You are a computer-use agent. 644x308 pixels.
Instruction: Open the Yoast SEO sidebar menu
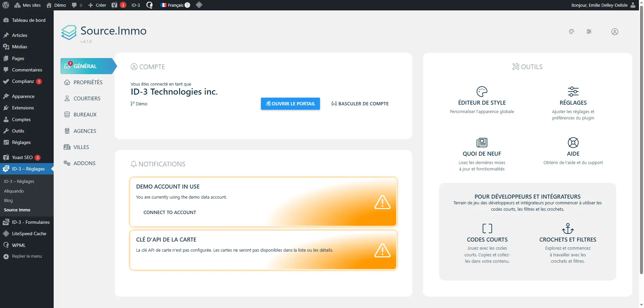(x=27, y=157)
